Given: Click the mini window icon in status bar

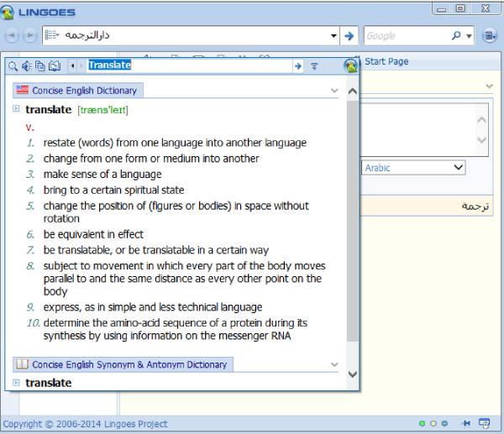Looking at the screenshot, I should [484, 424].
